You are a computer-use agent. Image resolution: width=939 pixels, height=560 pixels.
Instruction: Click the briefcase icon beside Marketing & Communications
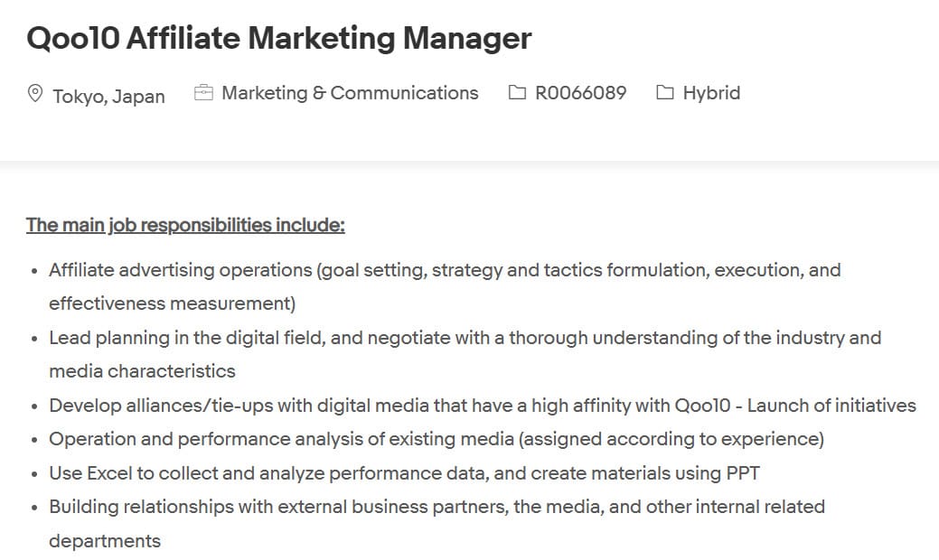point(204,93)
